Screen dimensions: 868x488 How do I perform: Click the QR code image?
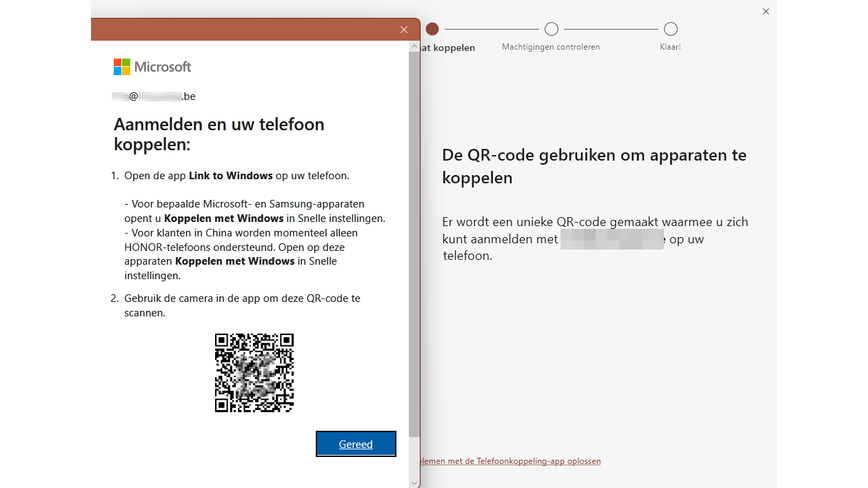[x=254, y=372]
